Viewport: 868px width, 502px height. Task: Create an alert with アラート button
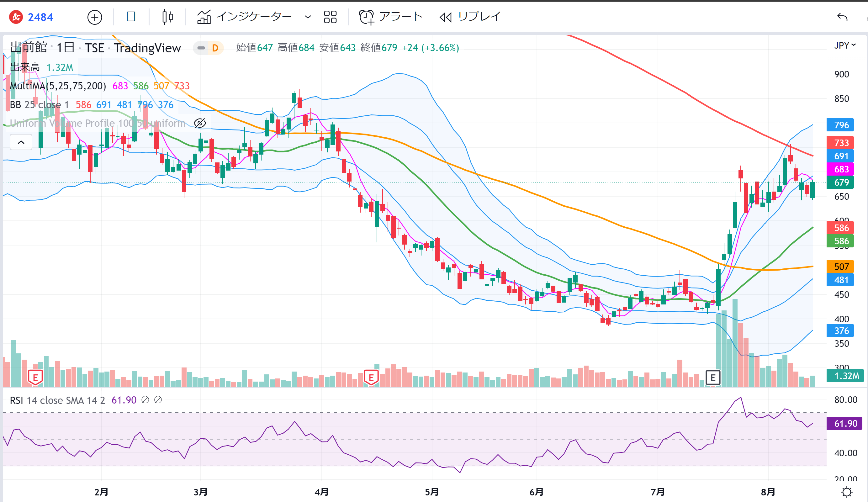[391, 17]
